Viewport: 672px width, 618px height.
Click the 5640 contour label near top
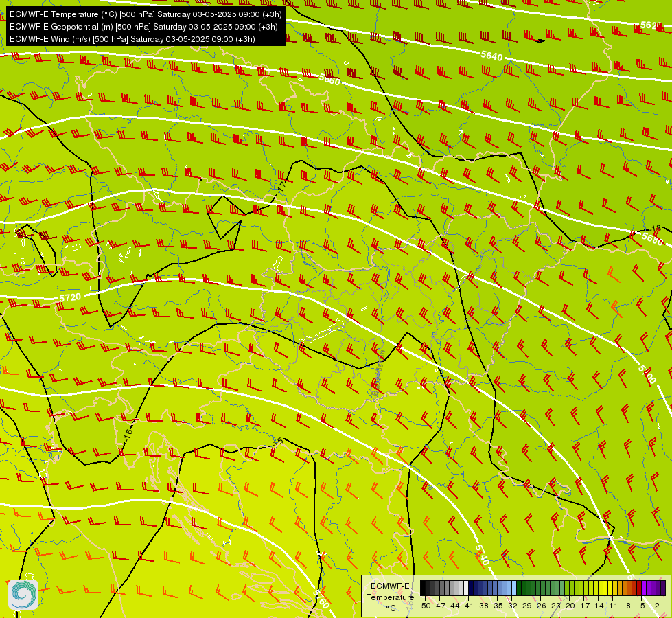pyautogui.click(x=491, y=56)
